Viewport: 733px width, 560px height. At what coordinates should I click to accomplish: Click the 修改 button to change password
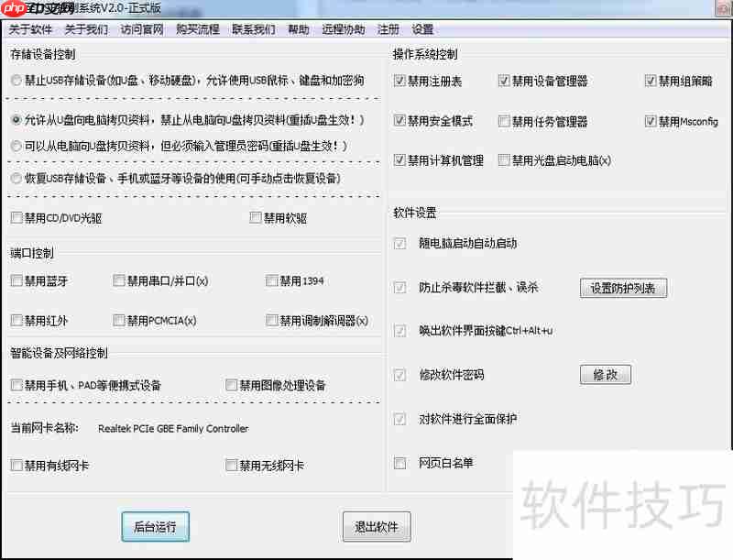pos(605,374)
